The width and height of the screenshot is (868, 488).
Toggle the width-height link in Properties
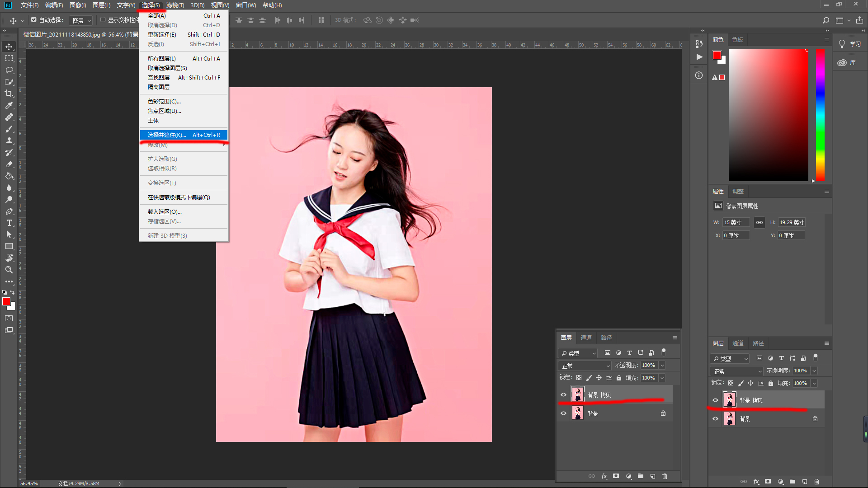pos(759,222)
